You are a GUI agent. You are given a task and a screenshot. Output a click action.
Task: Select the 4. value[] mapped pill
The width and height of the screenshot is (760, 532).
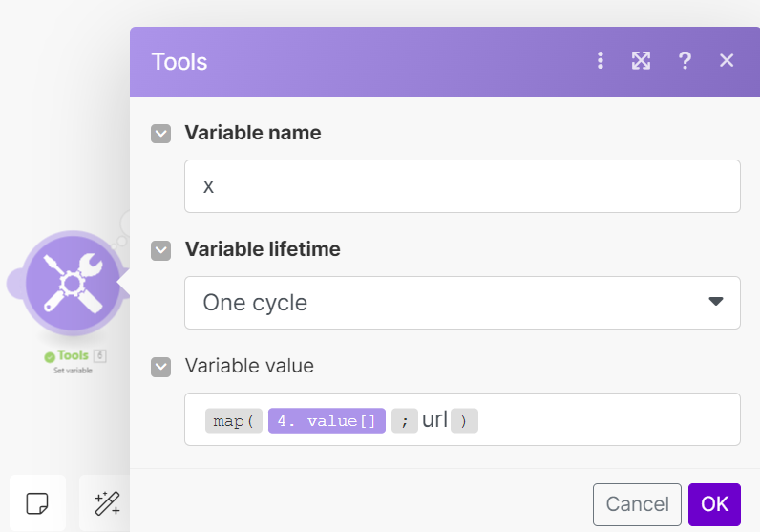(x=327, y=421)
